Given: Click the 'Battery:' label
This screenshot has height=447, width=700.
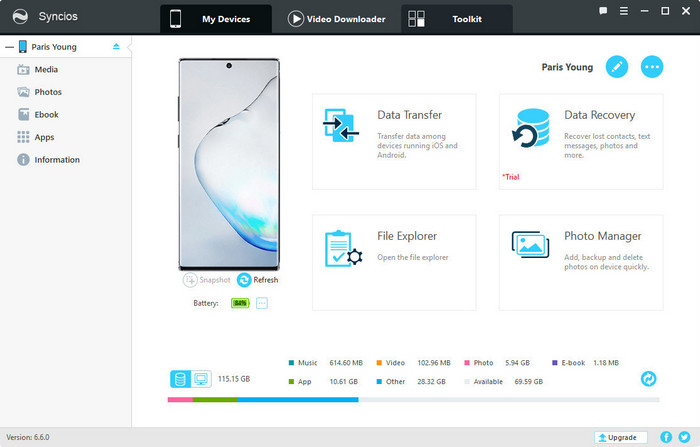Looking at the screenshot, I should click(206, 303).
